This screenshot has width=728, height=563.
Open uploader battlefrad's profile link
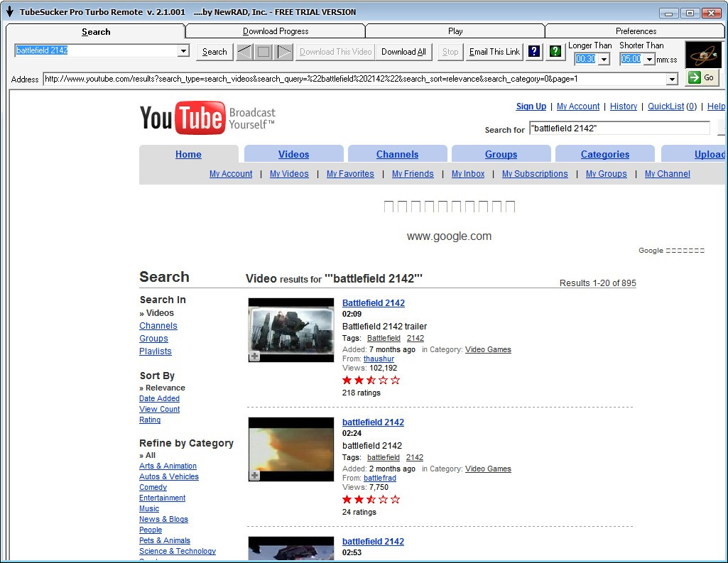[x=380, y=478]
